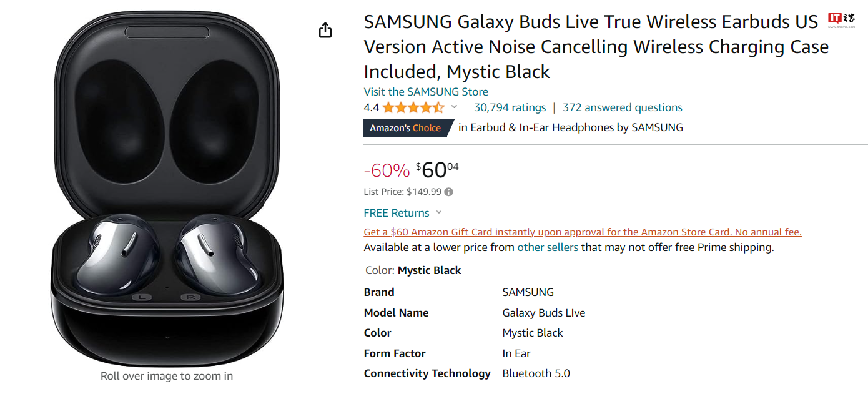The width and height of the screenshot is (868, 399).
Task: Visit the SAMSUNG Store link
Action: 426,91
